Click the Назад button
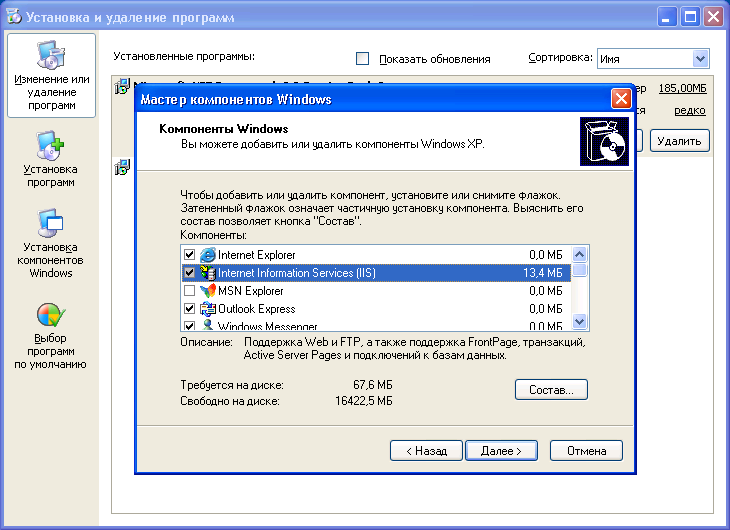The image size is (730, 530). (426, 451)
